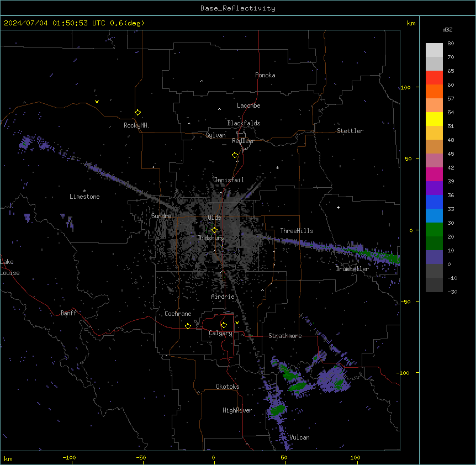
Task: Select the yellow diamond marker below Cochrane
Action: 188,326
